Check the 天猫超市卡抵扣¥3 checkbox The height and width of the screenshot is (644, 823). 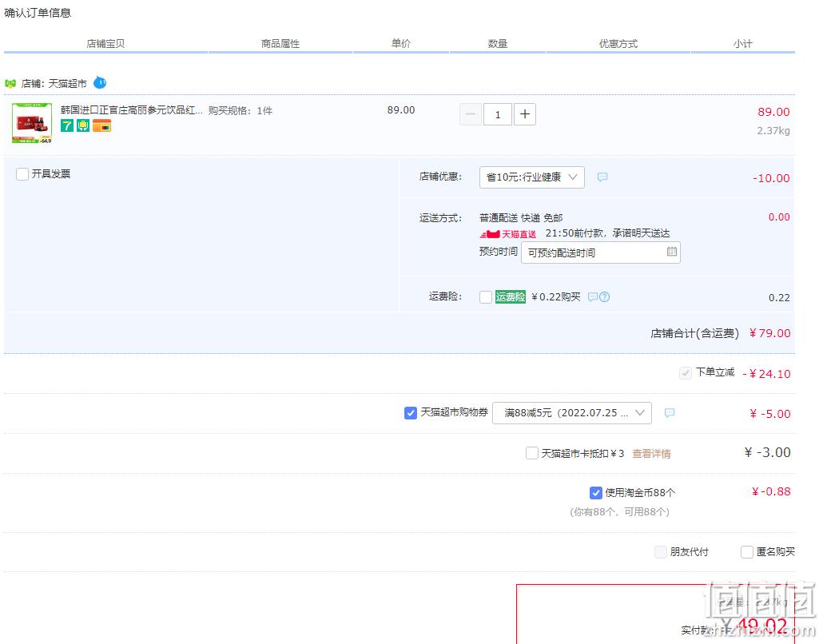(x=531, y=453)
